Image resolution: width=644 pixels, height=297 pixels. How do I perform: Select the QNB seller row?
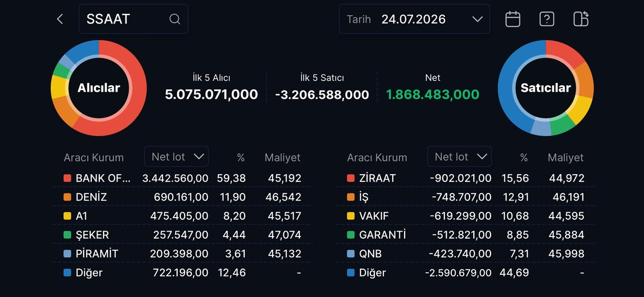click(x=466, y=254)
